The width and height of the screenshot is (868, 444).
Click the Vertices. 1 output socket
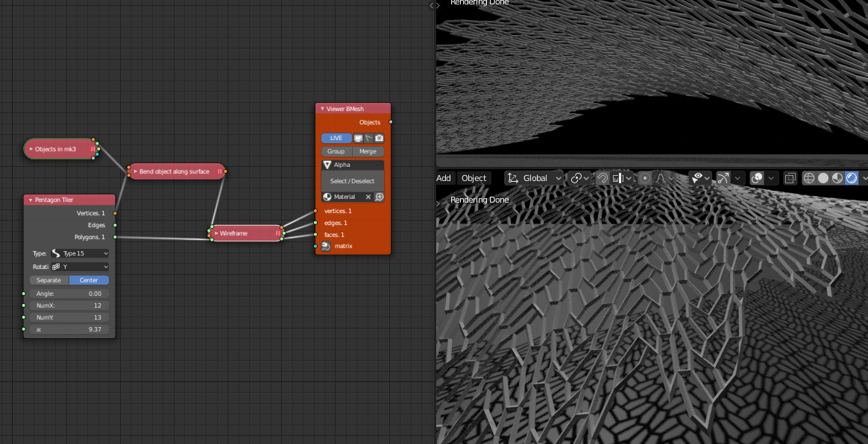(115, 213)
